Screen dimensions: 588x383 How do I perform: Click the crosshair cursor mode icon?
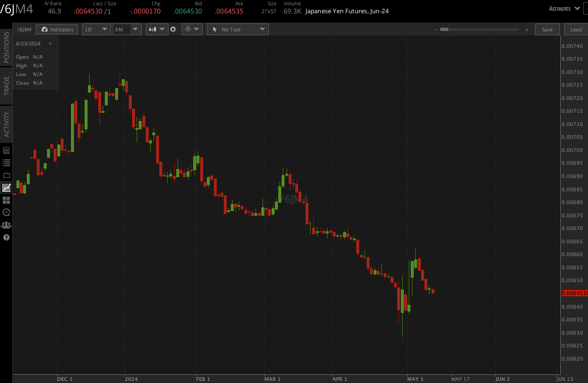pos(188,29)
